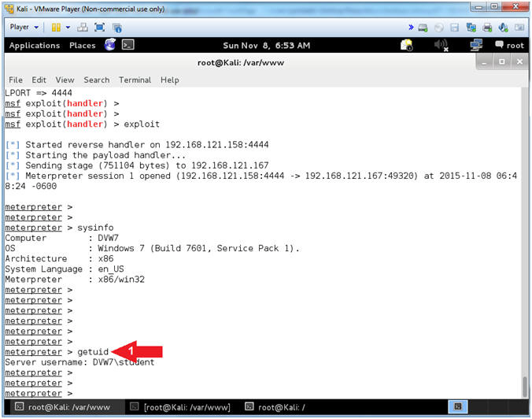This screenshot has width=532, height=419.
Task: Click the terminal title 'root@Kali: /var/www'
Action: (x=241, y=63)
